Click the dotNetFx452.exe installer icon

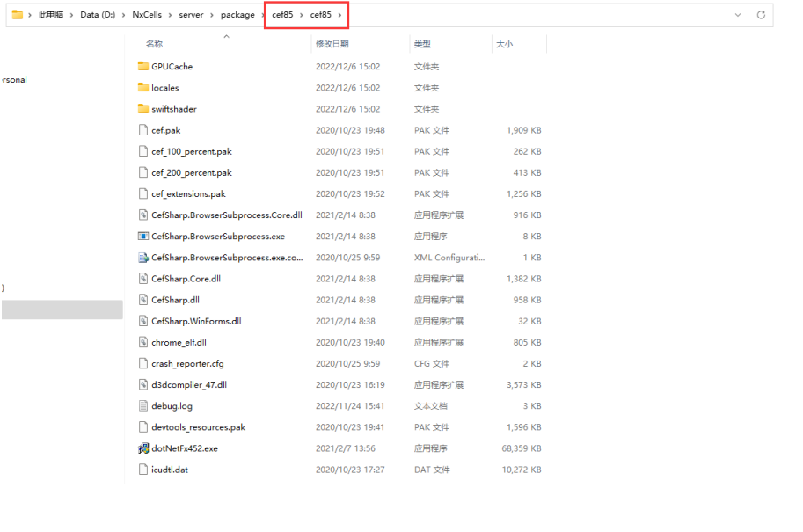tap(143, 448)
